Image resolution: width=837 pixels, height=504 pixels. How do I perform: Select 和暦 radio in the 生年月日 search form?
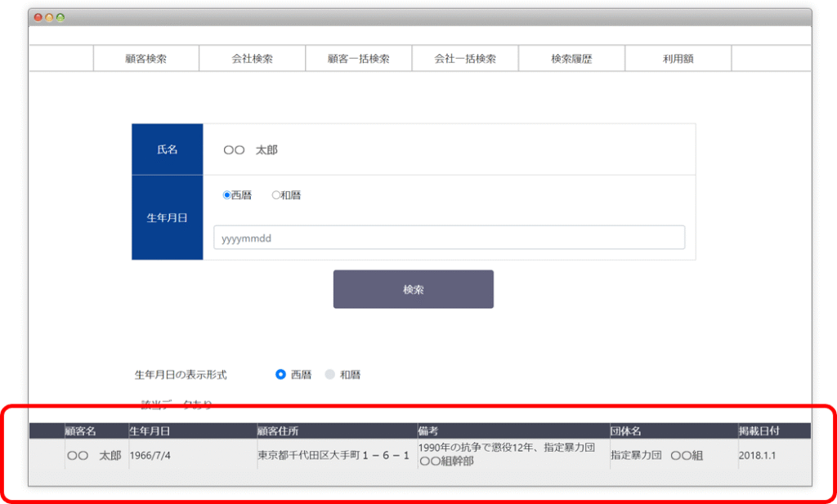[x=276, y=195]
